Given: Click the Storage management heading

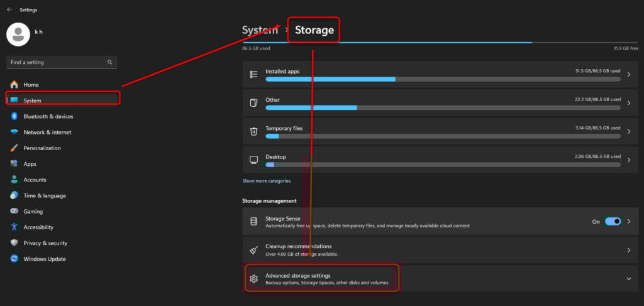Looking at the screenshot, I should click(x=269, y=201).
